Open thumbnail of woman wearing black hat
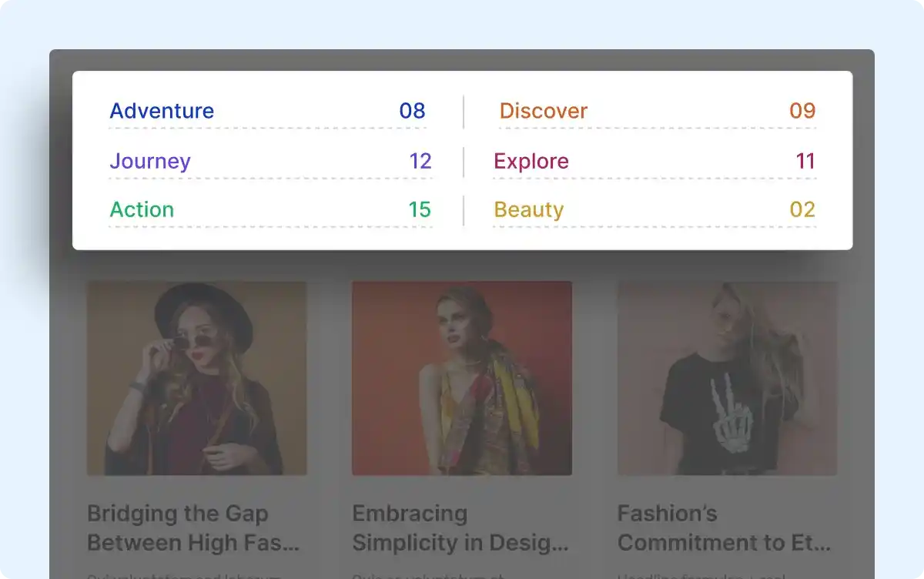The width and height of the screenshot is (924, 579). tap(197, 378)
